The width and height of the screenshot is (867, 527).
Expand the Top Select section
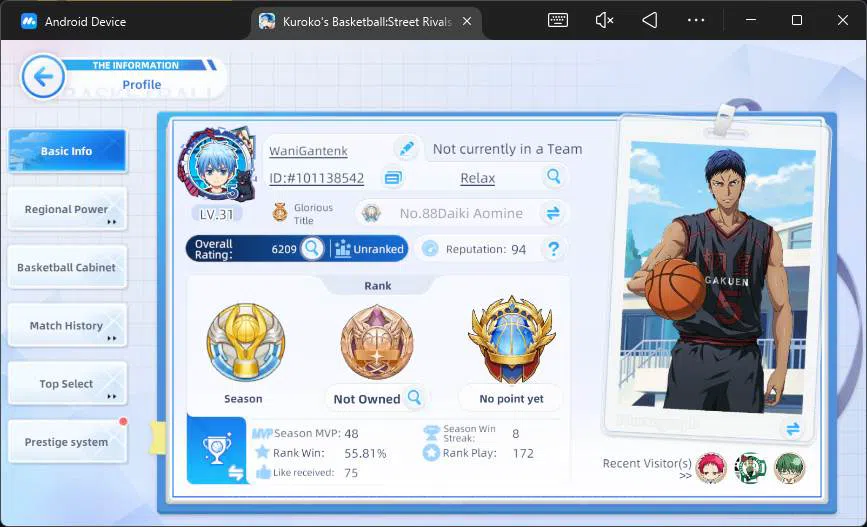[67, 383]
